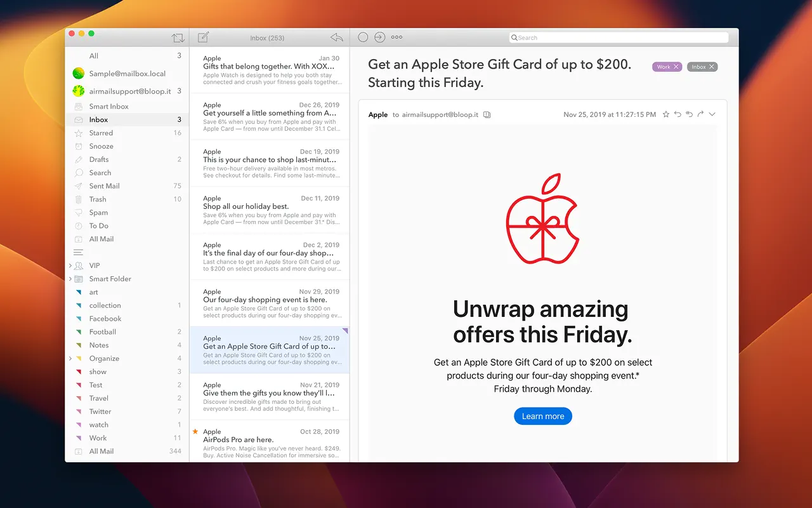Screen dimensions: 812x508
Task: Click inside the Search field
Action: (x=619, y=37)
